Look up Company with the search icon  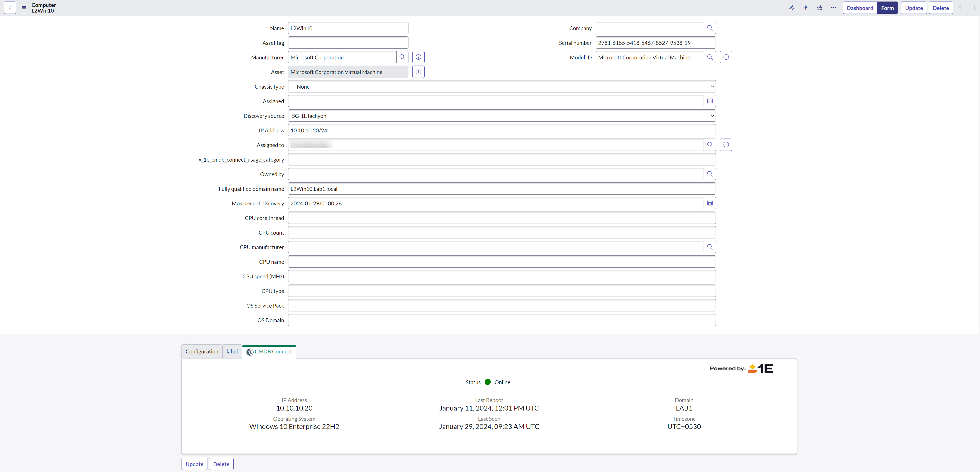point(710,28)
